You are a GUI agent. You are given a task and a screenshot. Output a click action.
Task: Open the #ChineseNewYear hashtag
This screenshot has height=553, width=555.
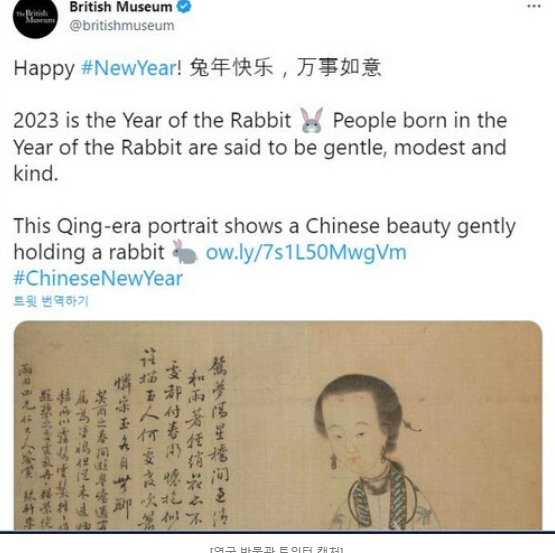tap(98, 279)
